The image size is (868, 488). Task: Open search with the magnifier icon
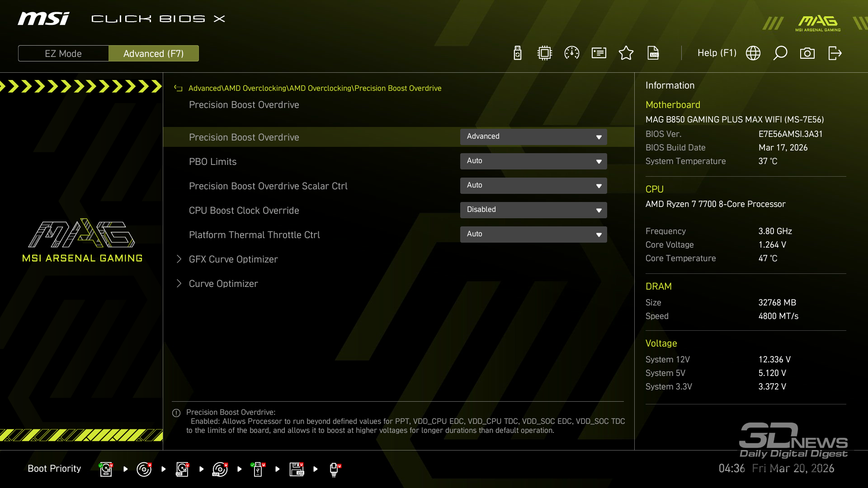(780, 53)
